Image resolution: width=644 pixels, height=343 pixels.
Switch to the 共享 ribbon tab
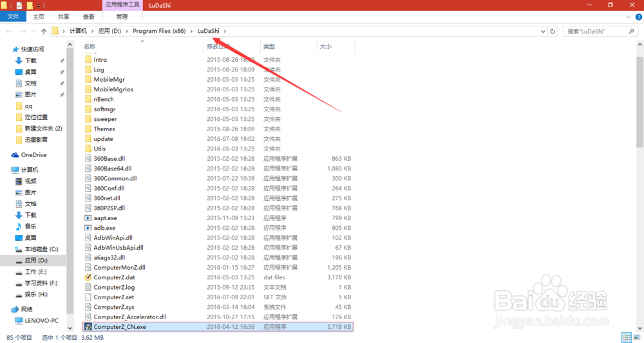(64, 17)
